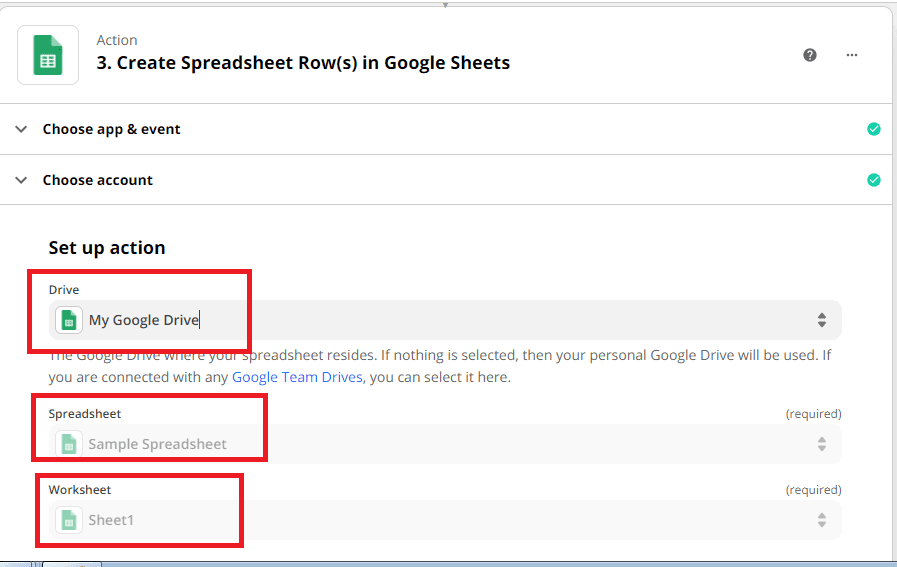The width and height of the screenshot is (897, 567).
Task: Click Sheets icon beside Sheet1
Action: pyautogui.click(x=69, y=520)
